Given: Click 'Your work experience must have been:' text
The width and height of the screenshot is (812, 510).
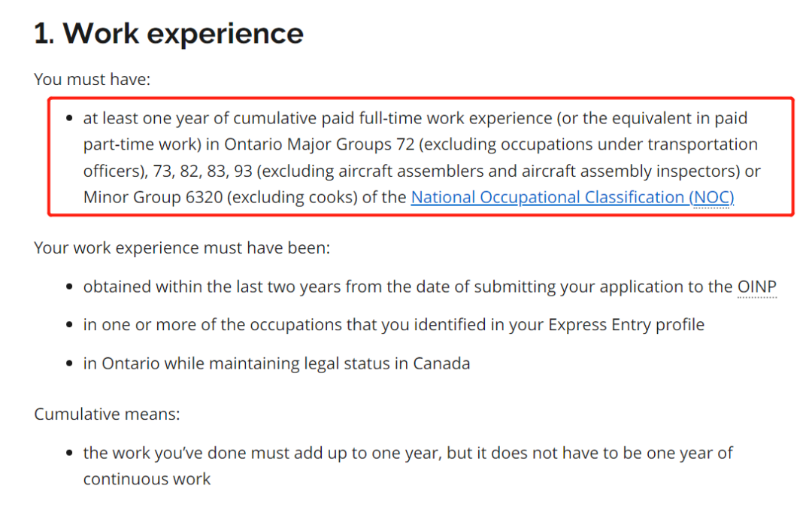Looking at the screenshot, I should click(x=182, y=247).
